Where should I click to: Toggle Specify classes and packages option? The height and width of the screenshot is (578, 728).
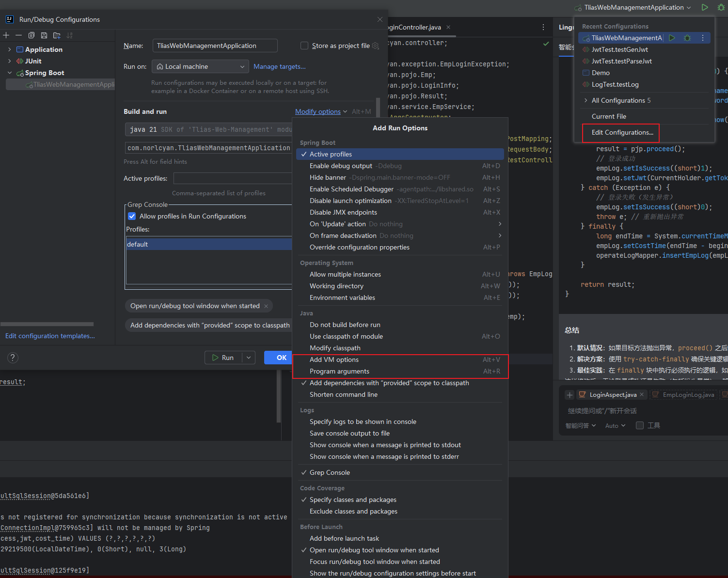point(400,500)
